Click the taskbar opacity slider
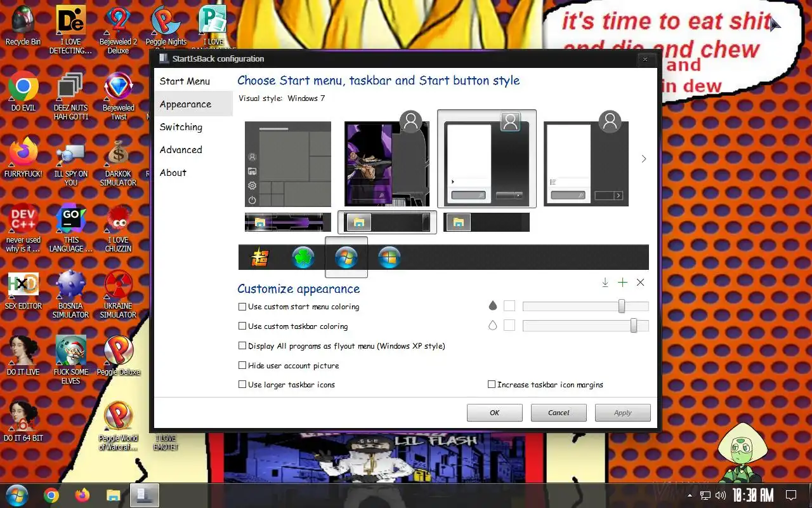The image size is (812, 508). pyautogui.click(x=586, y=326)
